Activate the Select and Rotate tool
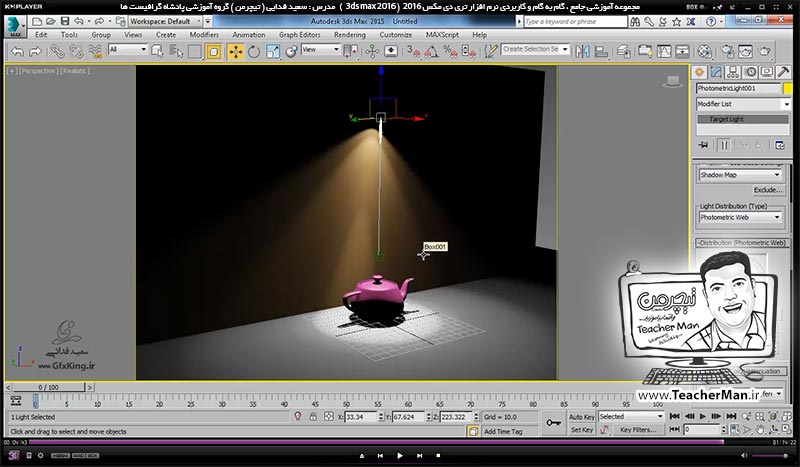The width and height of the screenshot is (800, 467). (x=254, y=52)
